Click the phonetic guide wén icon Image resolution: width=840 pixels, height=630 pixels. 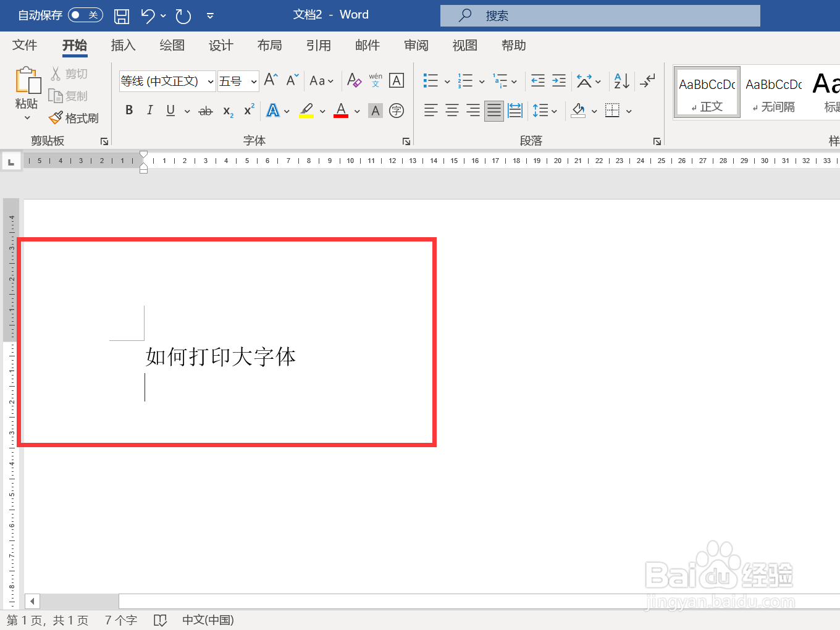tap(376, 80)
